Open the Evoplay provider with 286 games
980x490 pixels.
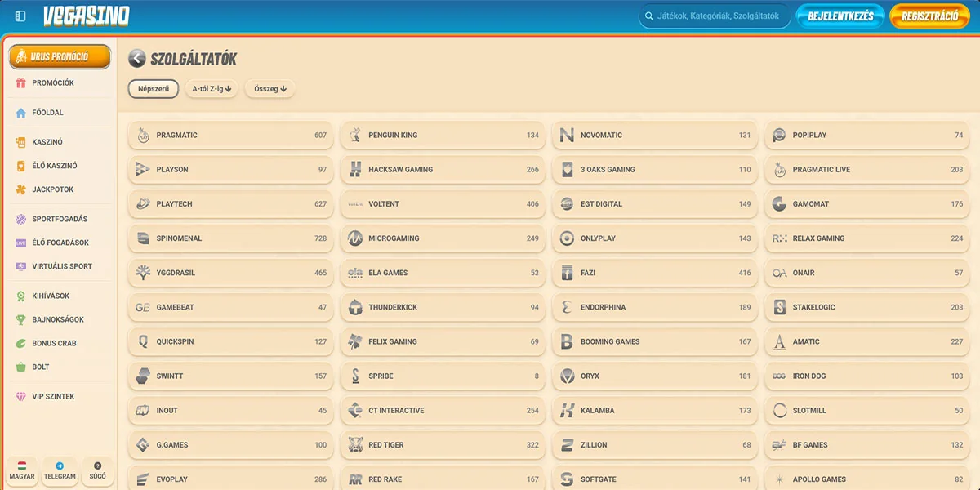230,479
